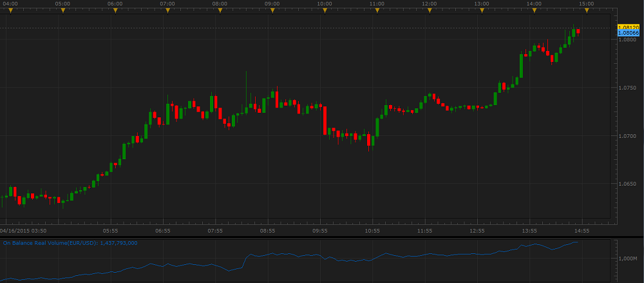Click the 12:00 yellow triangle marker

tap(429, 10)
